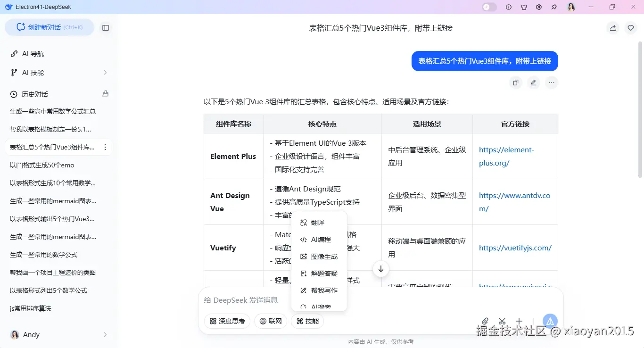
Task: Open the three-dot menu on 表格汇总 chat item
Action: pyautogui.click(x=105, y=147)
